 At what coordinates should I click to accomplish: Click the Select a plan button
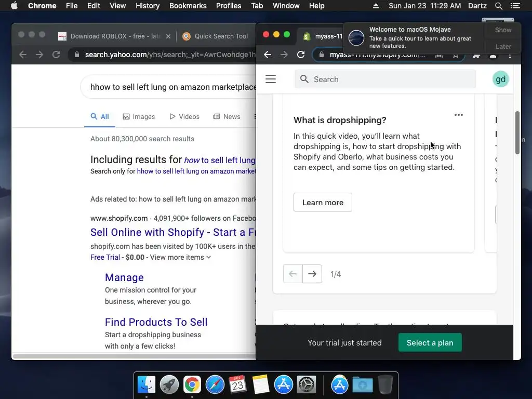pos(430,343)
